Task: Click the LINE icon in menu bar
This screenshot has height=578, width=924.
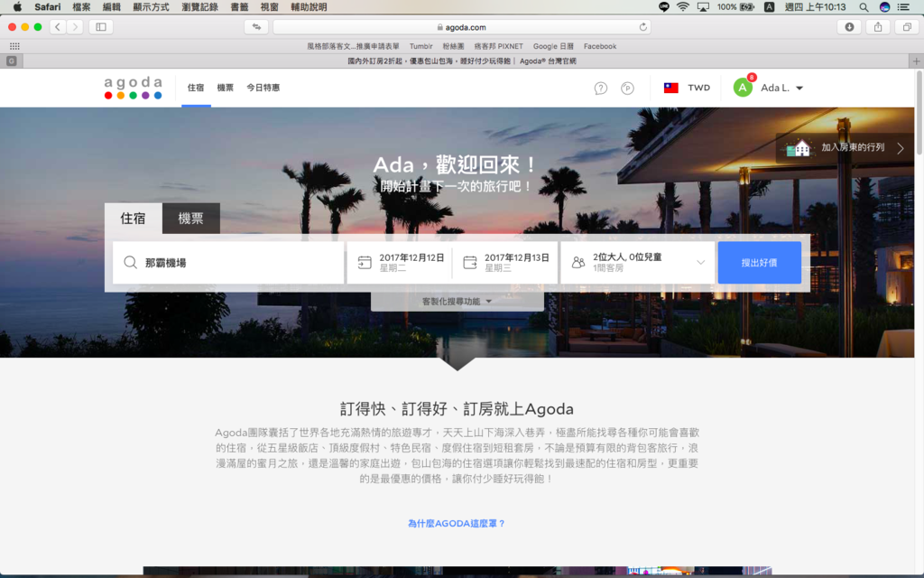Action: (664, 7)
